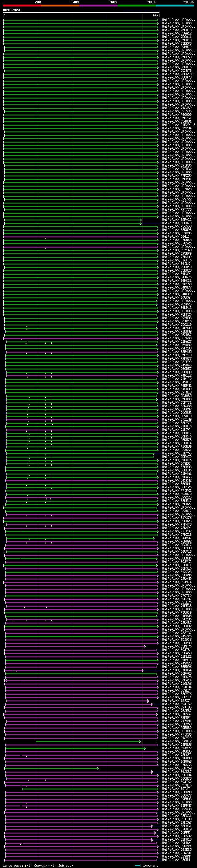Select hit label UniRef100_C3MFY0
The width and height of the screenshot is (197, 868).
[x=177, y=647]
